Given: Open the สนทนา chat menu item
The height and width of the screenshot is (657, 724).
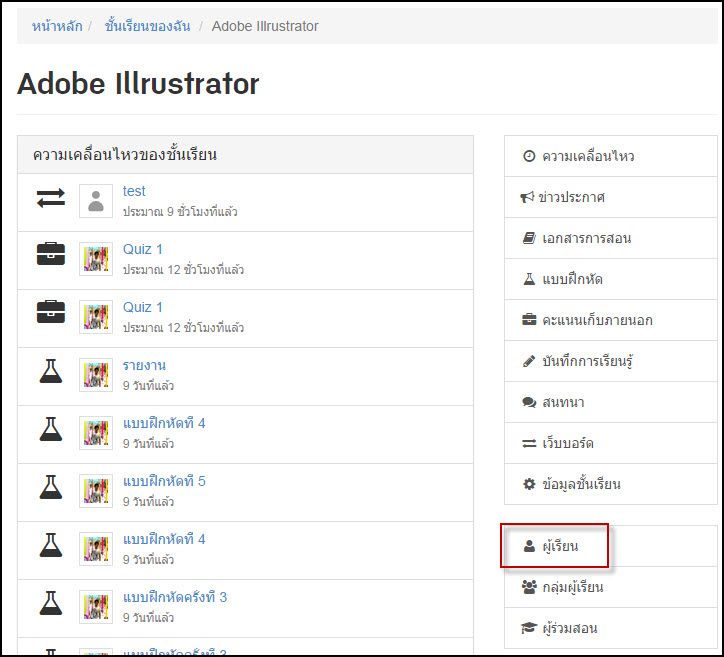Looking at the screenshot, I should coord(610,402).
